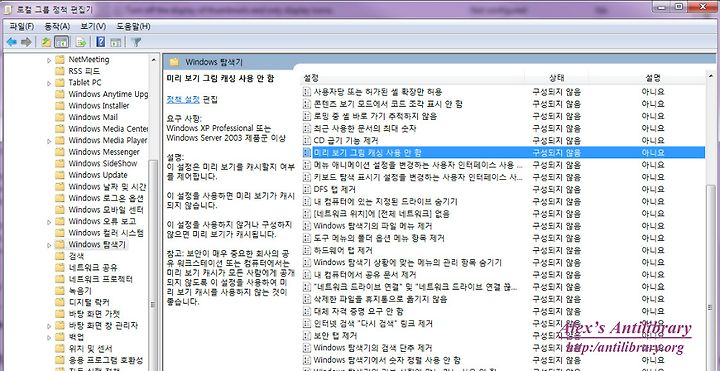Click the folder icon beside Windows Messenger
Screen dimensions: 720x371
(60, 152)
